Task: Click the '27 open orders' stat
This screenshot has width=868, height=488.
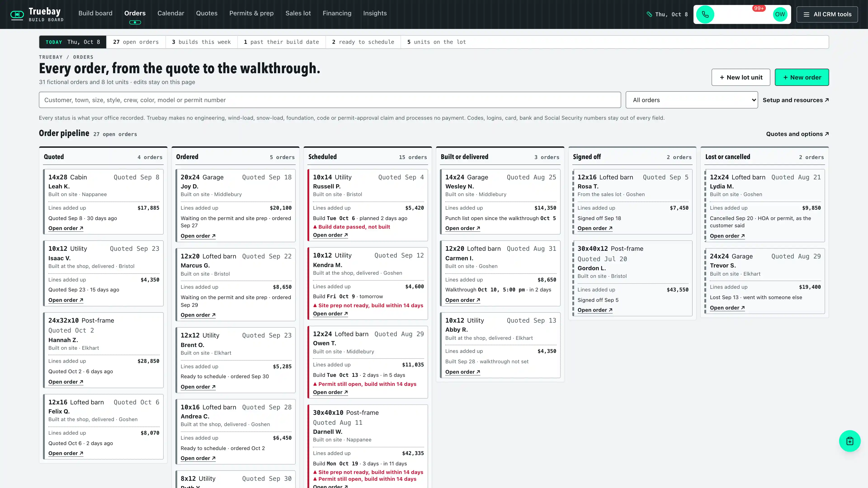Action: point(136,42)
